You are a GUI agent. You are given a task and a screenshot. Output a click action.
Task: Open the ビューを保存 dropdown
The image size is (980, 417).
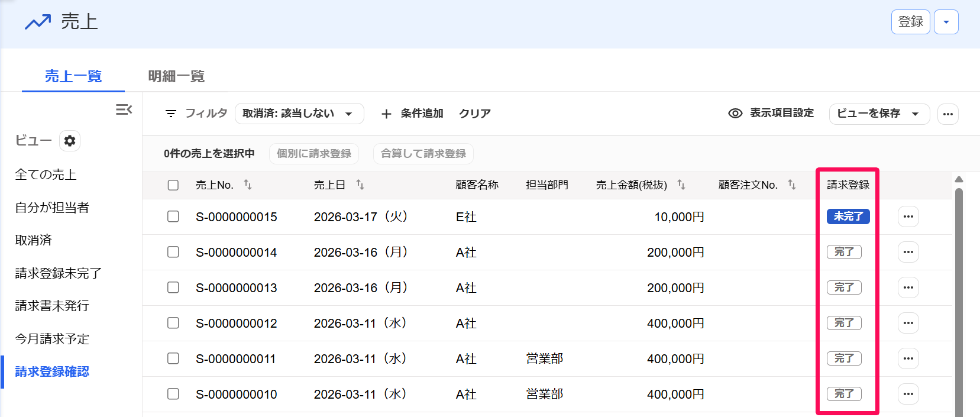879,114
